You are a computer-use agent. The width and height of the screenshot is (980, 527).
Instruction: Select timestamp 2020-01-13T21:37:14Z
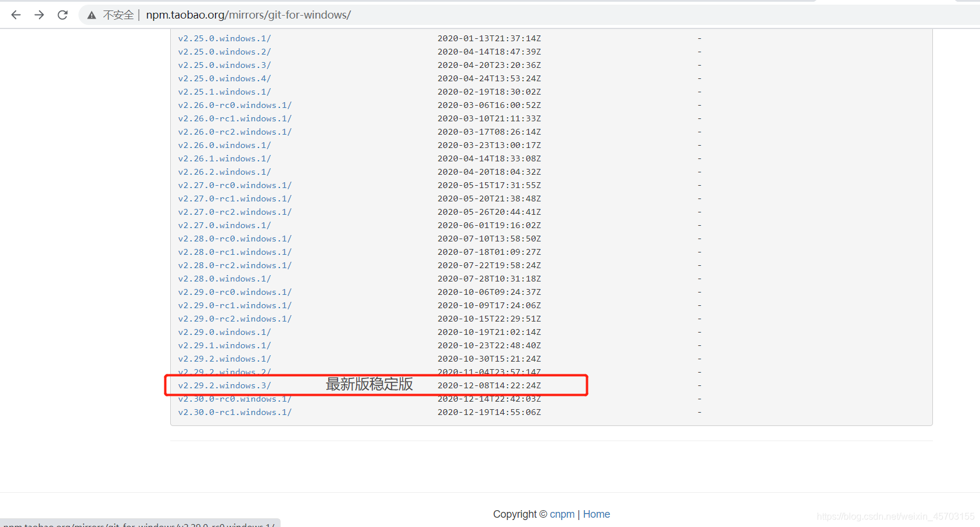point(489,38)
